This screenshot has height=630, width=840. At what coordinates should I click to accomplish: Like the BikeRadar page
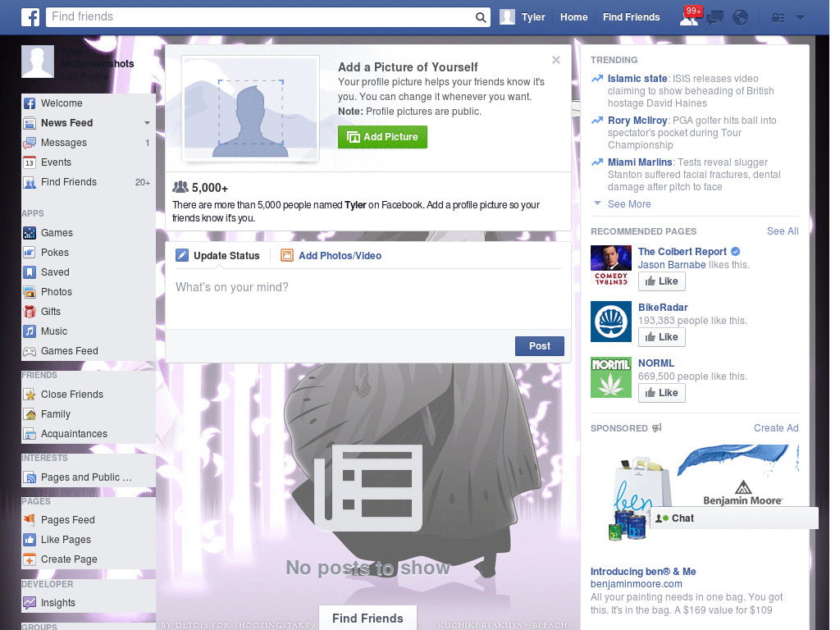[662, 337]
